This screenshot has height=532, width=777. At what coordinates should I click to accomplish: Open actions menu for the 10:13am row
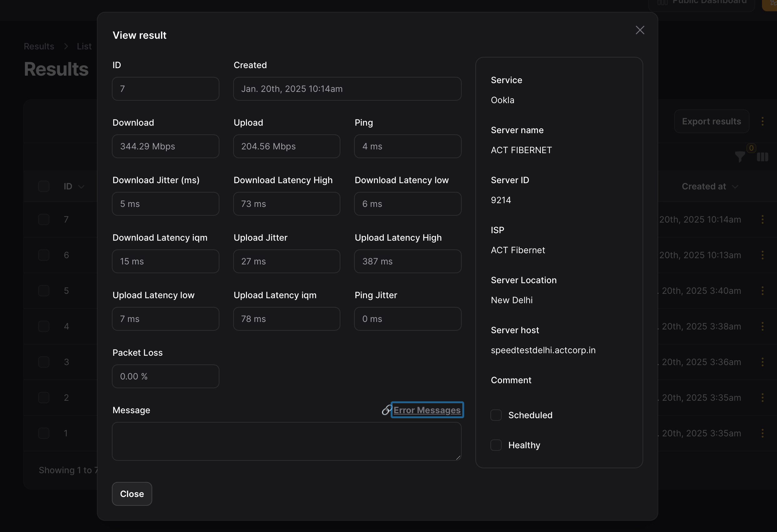[x=762, y=255]
